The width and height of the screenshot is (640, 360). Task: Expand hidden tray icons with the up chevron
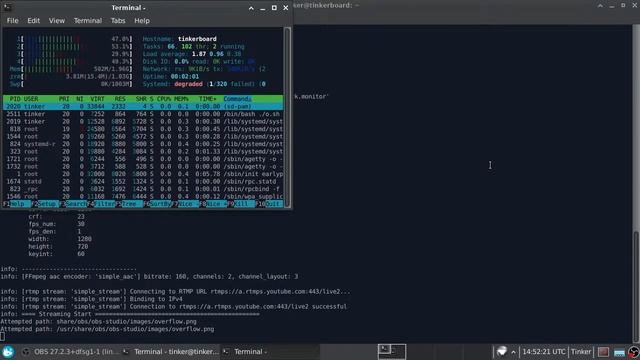513,352
